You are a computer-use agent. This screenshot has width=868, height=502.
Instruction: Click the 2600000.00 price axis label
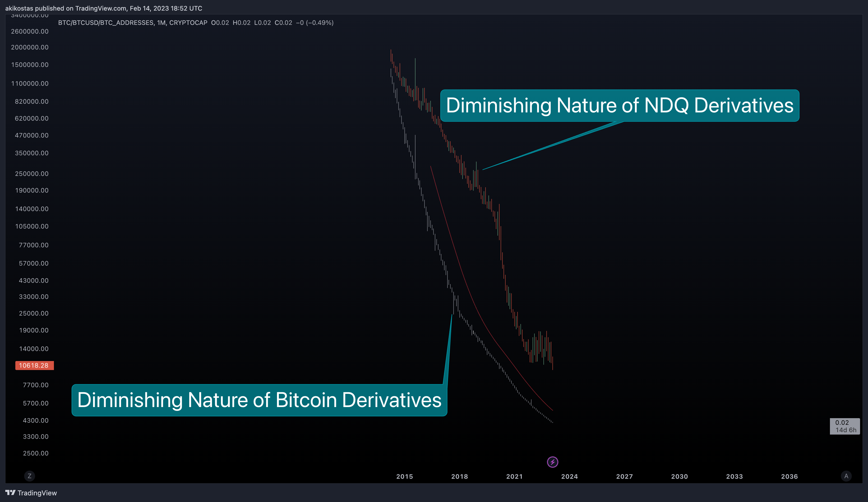(x=30, y=31)
